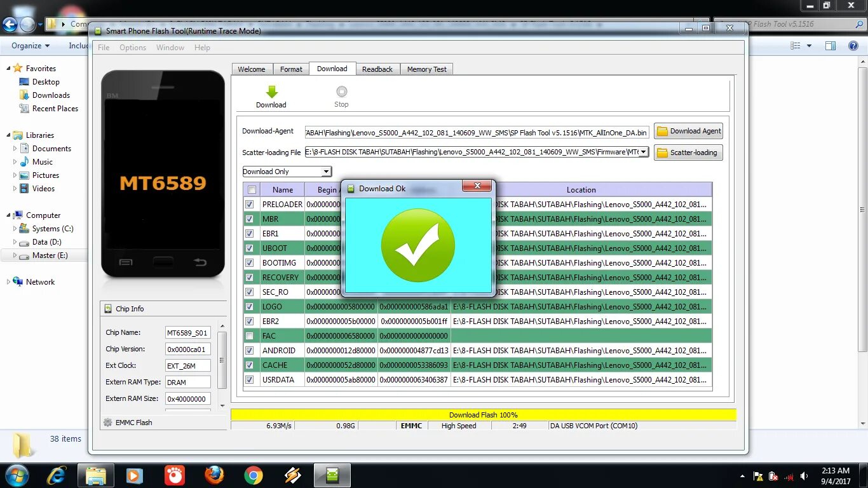Viewport: 868px width, 488px height.
Task: Toggle the select-all checkbox in the partition header
Action: tap(251, 189)
